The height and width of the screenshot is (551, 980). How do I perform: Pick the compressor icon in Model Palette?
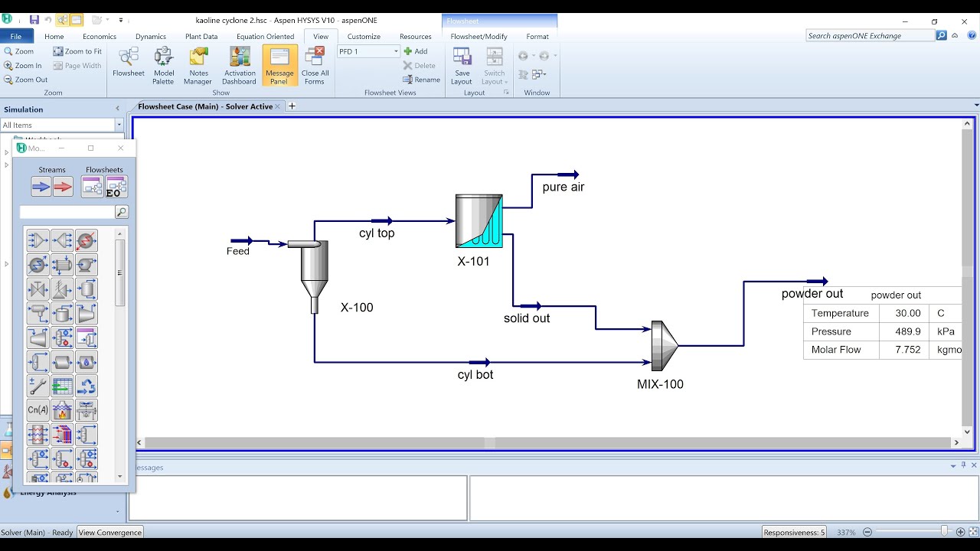[87, 314]
